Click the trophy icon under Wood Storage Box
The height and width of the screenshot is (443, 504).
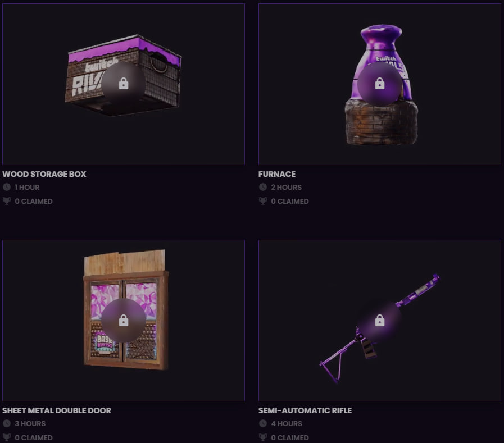point(6,201)
